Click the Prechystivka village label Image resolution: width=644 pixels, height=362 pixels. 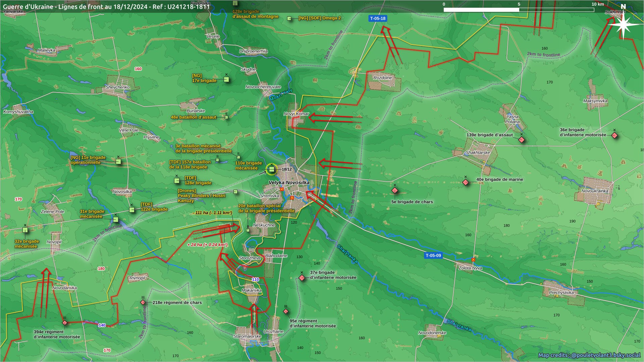[x=561, y=293]
